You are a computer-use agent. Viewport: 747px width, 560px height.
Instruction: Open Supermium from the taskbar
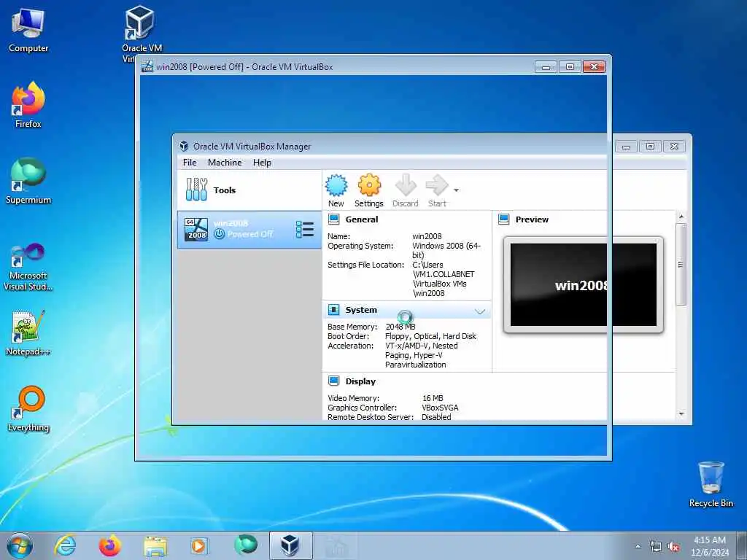[246, 545]
